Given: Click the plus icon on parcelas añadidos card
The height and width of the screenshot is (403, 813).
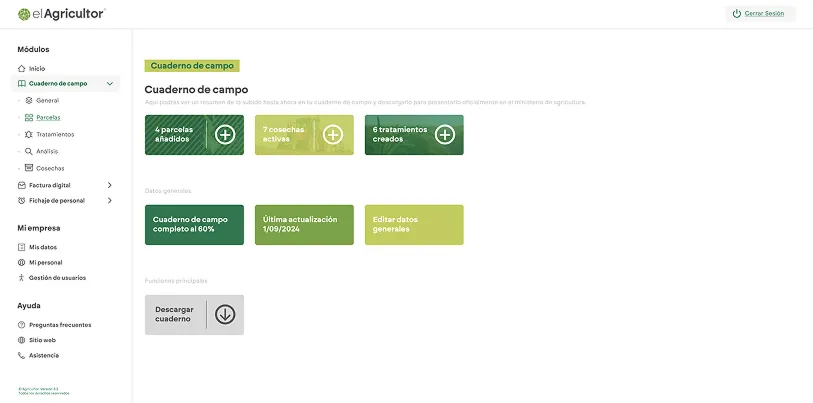Looking at the screenshot, I should click(x=225, y=134).
